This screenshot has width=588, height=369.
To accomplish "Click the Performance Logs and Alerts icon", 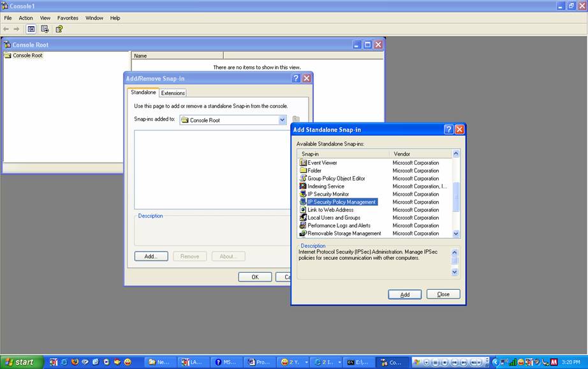I will (x=303, y=225).
